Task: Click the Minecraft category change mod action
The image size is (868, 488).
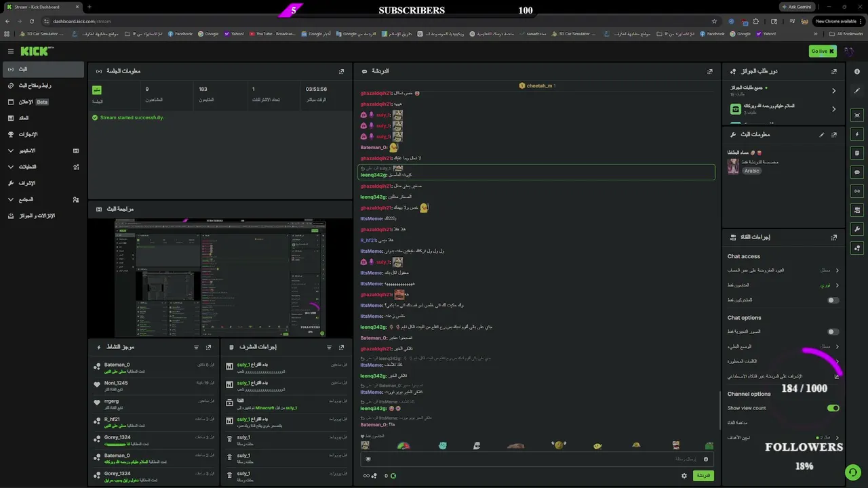Action: click(286, 404)
